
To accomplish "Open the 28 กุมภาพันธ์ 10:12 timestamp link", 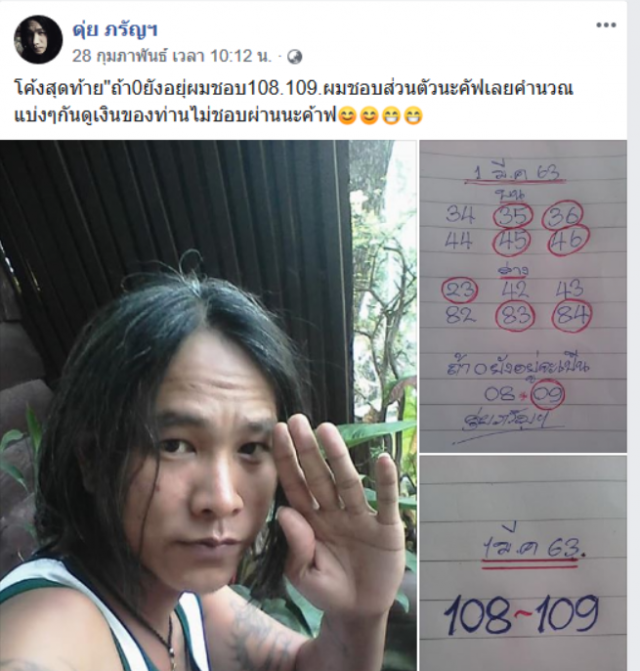I will (x=172, y=56).
